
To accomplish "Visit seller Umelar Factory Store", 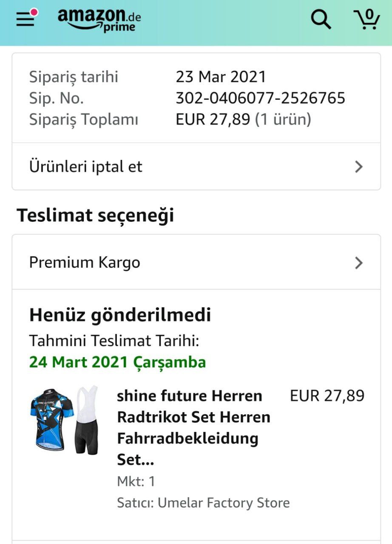I will [x=224, y=503].
